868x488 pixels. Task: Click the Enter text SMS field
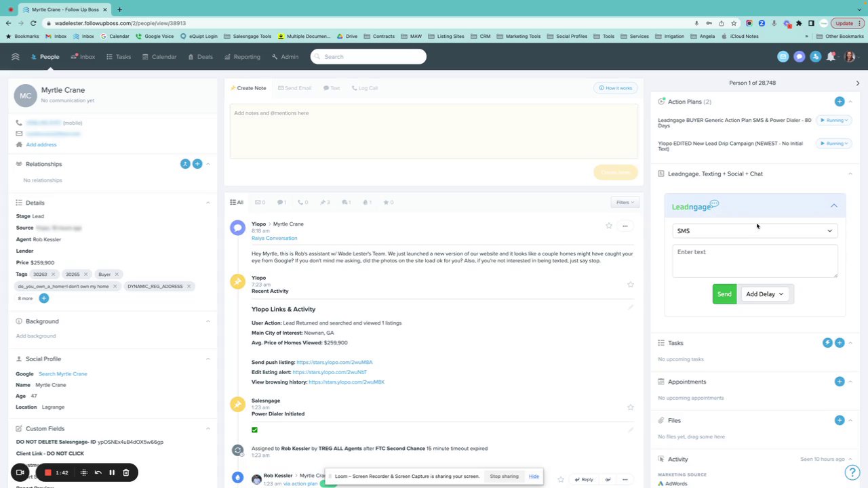point(755,261)
